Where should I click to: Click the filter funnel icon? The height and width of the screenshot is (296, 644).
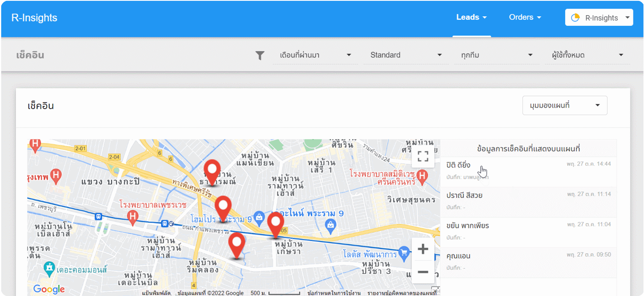(x=260, y=55)
